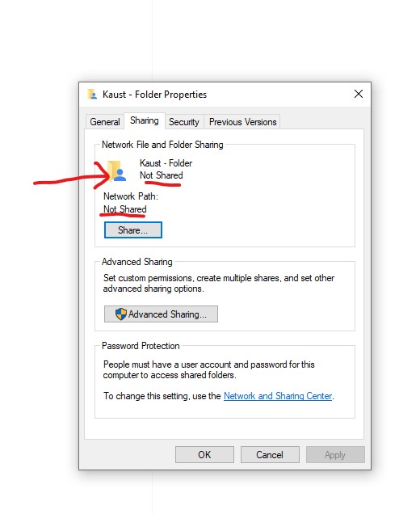Close the Folder Properties dialog
The width and height of the screenshot is (420, 514).
(359, 94)
